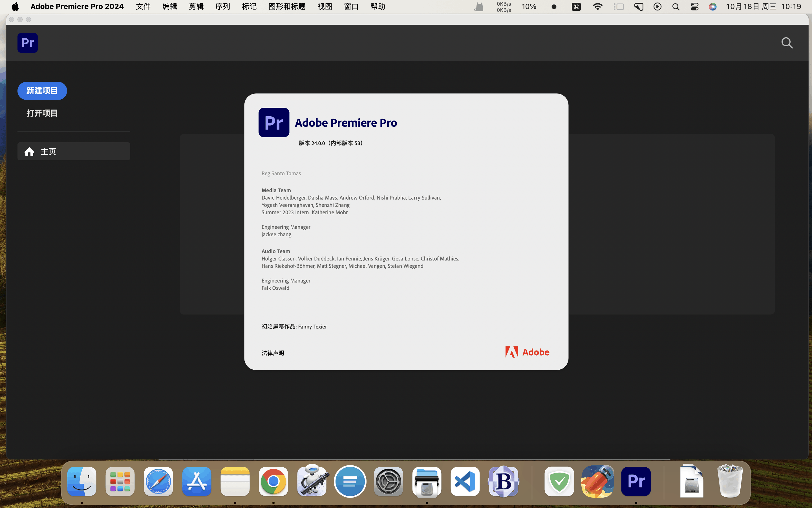Launch Visual Studio Code from the Dock
Image resolution: width=812 pixels, height=508 pixels.
(x=465, y=481)
